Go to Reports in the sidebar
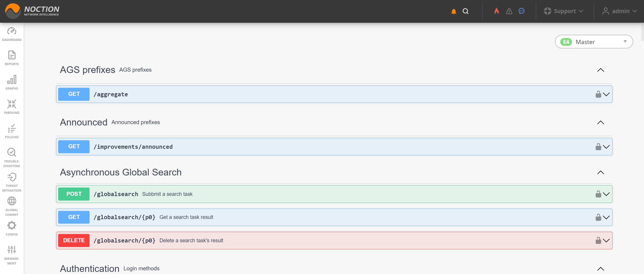 12,58
